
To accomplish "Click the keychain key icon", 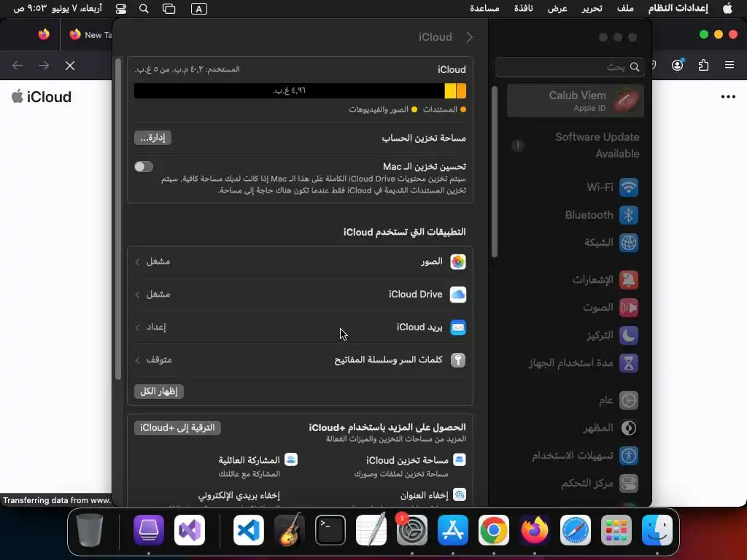I will (x=458, y=360).
